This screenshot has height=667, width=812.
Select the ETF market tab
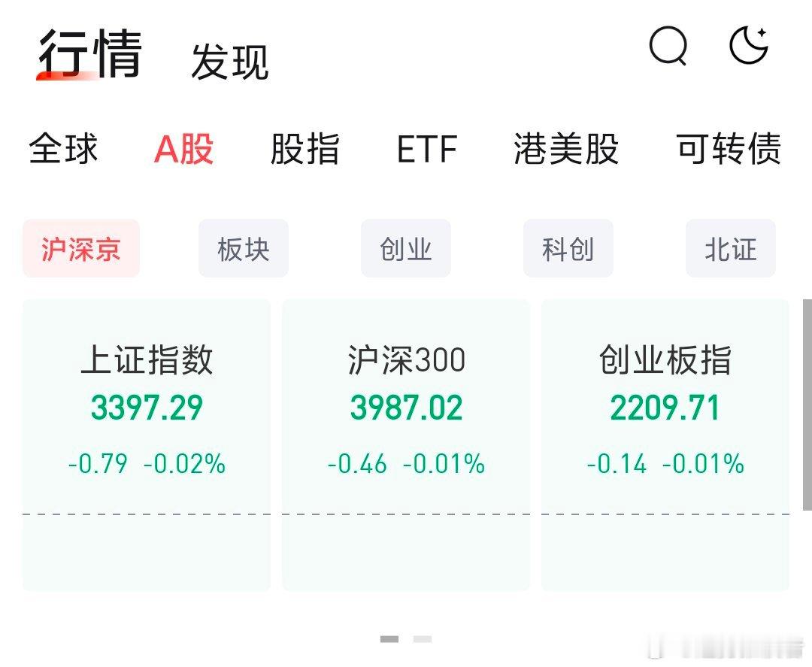(427, 149)
